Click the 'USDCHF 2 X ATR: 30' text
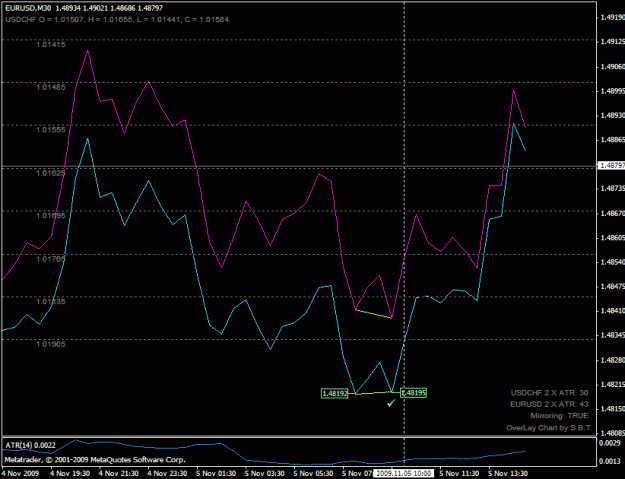Screen dimensions: 625x479 click(x=550, y=393)
